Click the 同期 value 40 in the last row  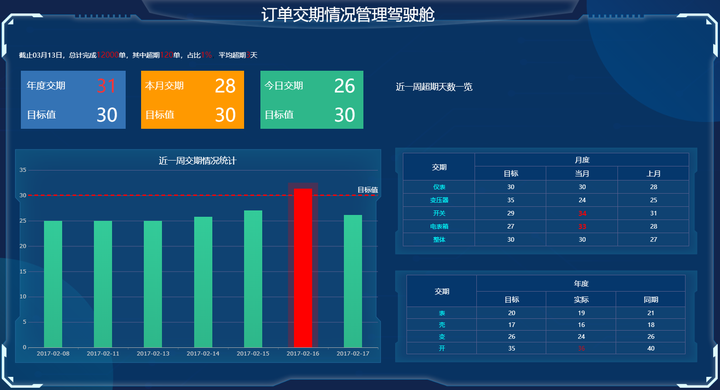tap(651, 349)
